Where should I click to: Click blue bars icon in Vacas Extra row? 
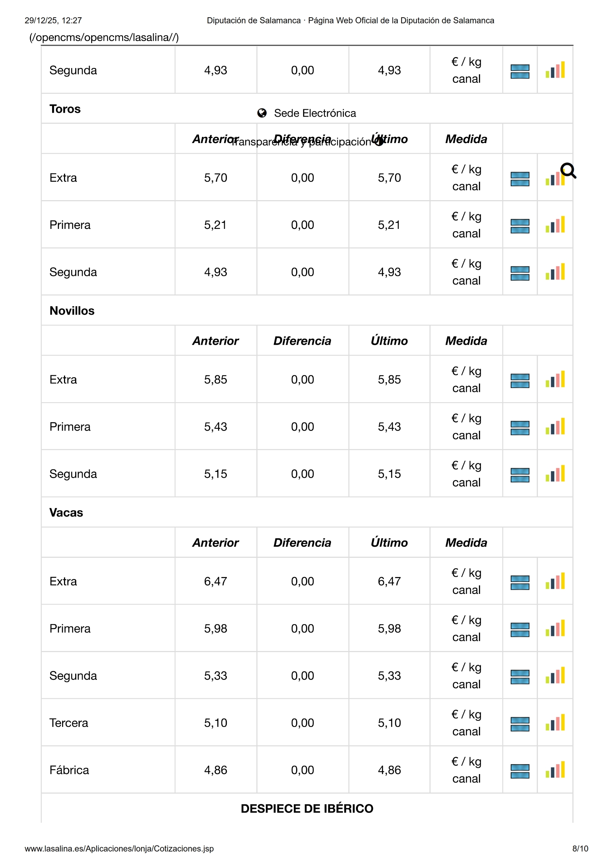coord(520,582)
